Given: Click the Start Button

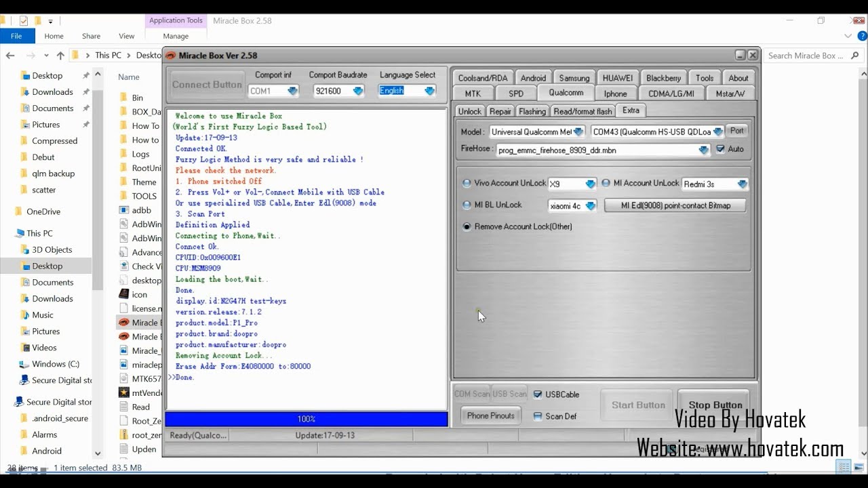Looking at the screenshot, I should [x=638, y=405].
